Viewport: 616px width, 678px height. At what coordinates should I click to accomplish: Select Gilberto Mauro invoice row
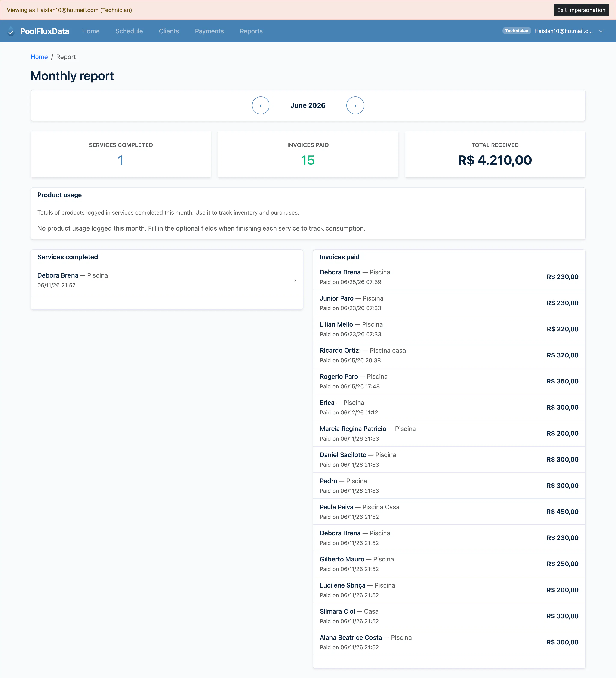449,564
